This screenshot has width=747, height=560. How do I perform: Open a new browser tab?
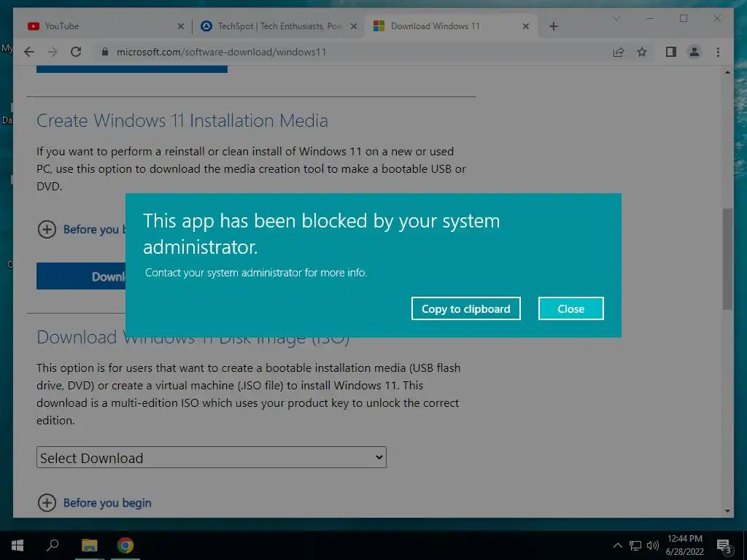click(x=553, y=26)
